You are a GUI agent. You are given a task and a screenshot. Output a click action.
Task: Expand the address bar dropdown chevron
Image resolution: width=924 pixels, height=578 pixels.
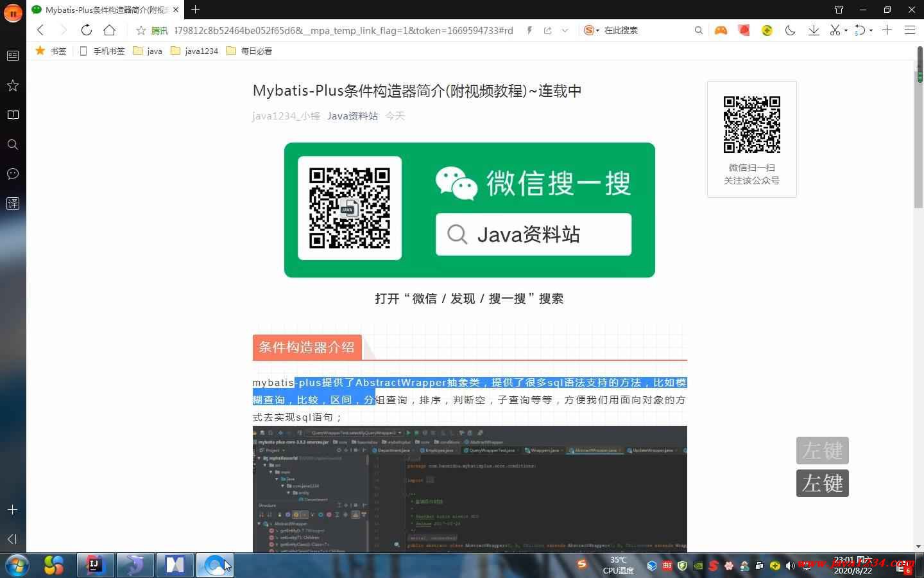[x=565, y=30]
